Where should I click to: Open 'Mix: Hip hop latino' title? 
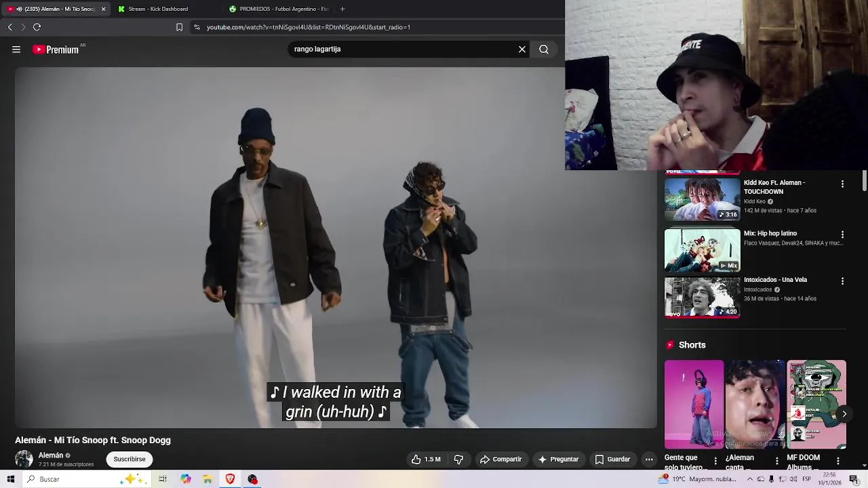point(770,233)
